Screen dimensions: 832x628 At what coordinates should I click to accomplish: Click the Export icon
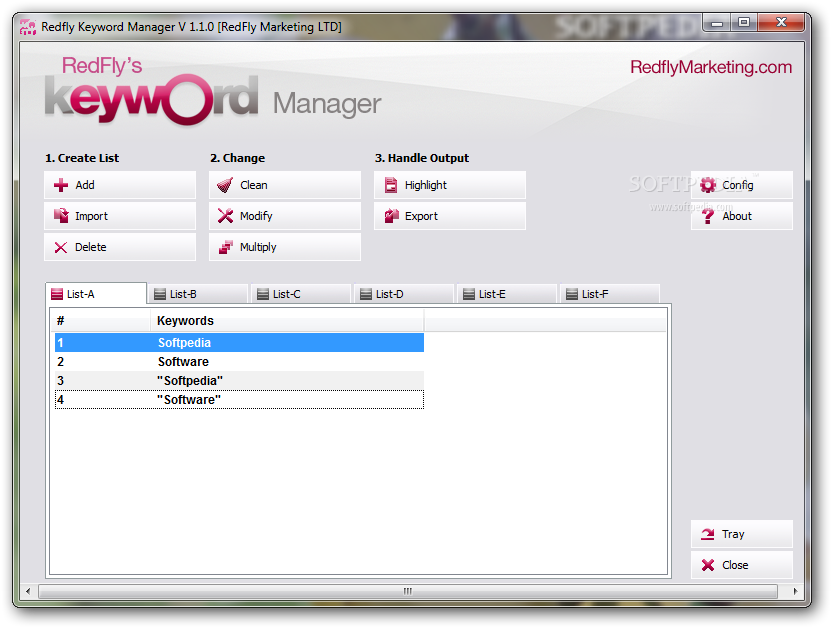391,216
